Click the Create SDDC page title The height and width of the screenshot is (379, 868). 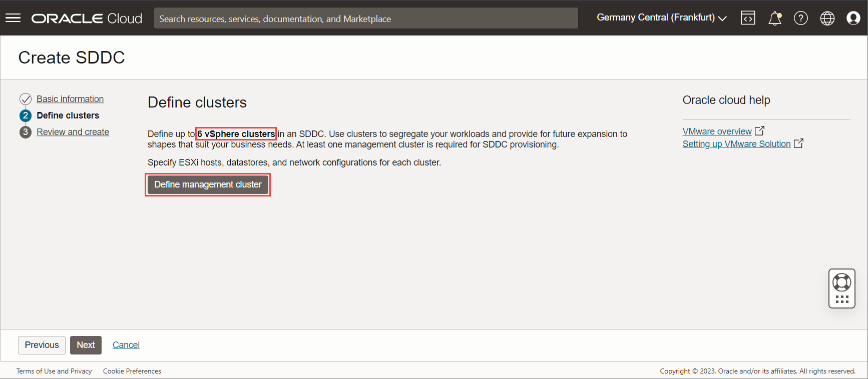coord(72,57)
